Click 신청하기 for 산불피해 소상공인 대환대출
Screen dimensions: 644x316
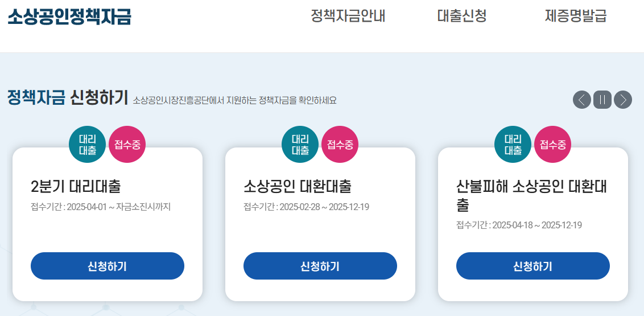533,266
